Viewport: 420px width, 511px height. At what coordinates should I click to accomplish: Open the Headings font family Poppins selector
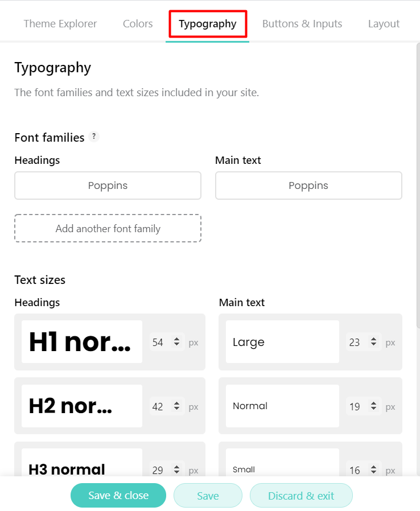(108, 186)
